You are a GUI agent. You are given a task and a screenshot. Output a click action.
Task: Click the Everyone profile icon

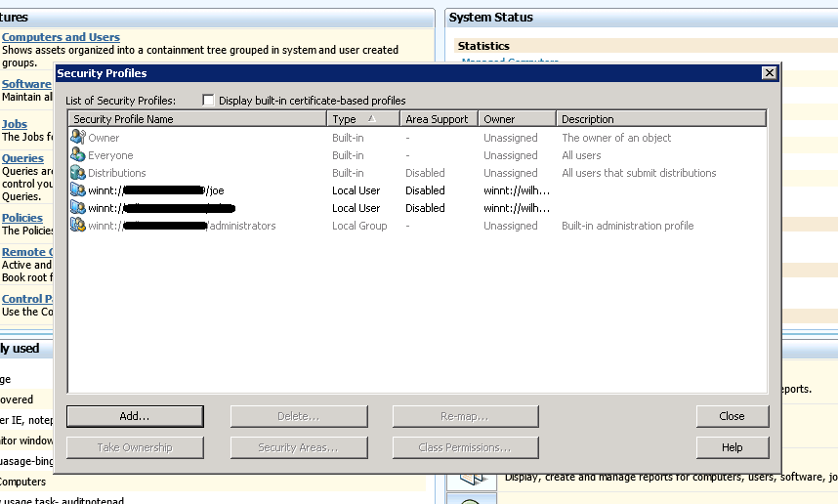point(78,155)
